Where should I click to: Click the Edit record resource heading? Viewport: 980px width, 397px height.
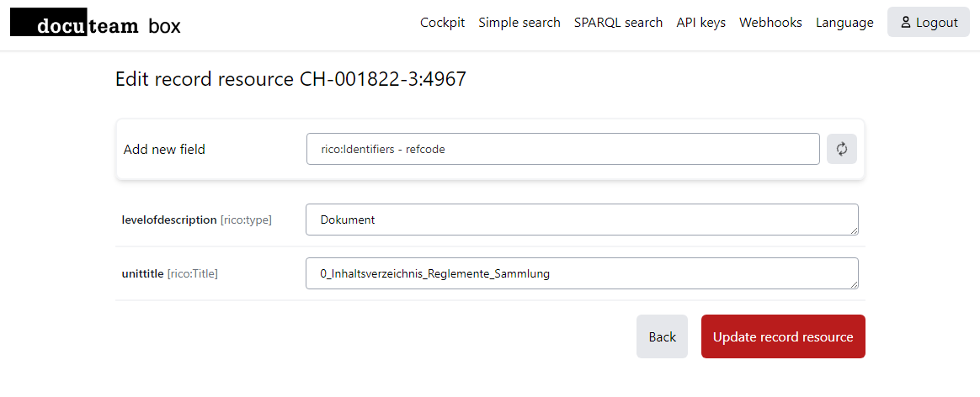[x=290, y=80]
